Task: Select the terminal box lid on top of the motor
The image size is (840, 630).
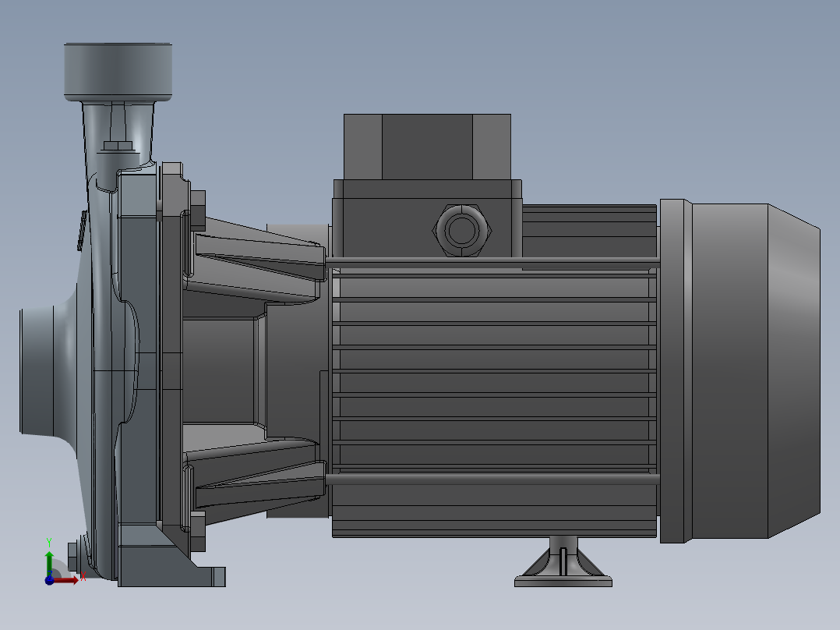Action: [427, 147]
